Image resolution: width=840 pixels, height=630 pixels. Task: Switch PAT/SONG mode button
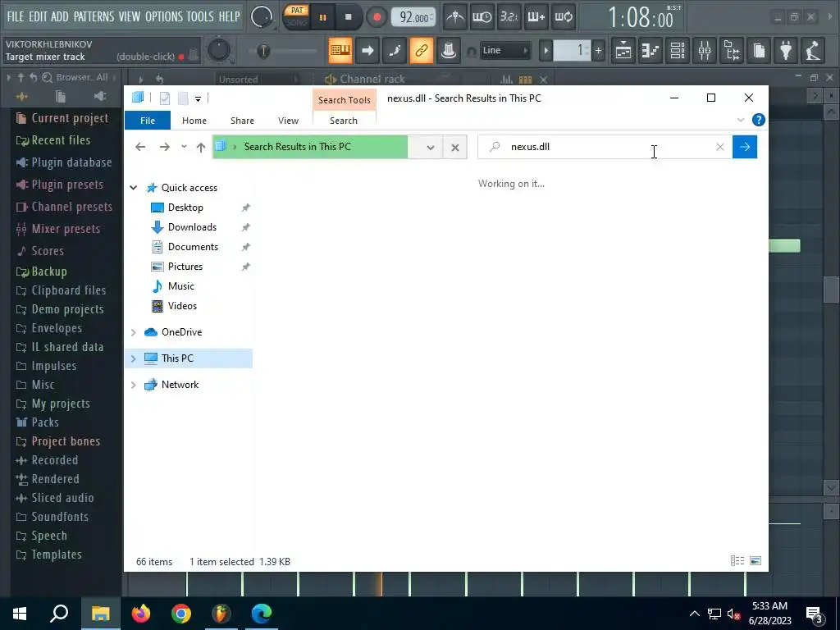(x=296, y=17)
